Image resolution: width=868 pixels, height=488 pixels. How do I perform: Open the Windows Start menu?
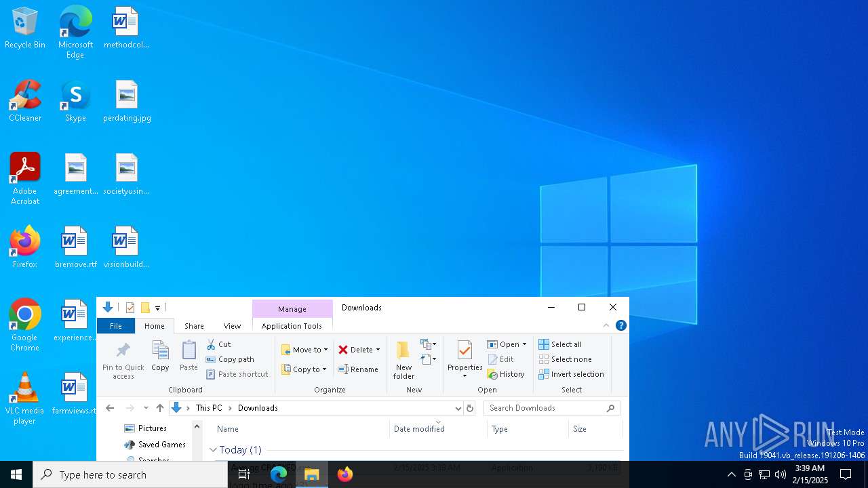pos(16,474)
